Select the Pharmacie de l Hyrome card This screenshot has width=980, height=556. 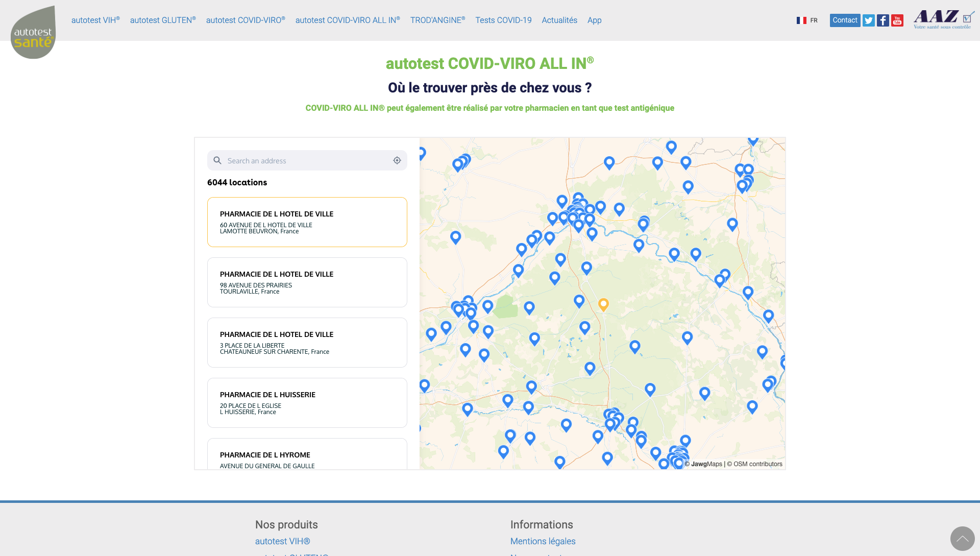click(307, 454)
